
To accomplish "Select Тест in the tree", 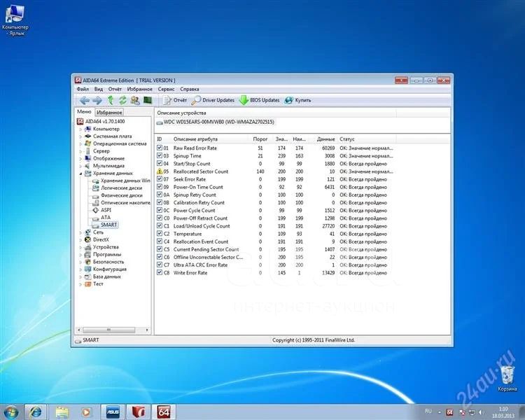I will 94,283.
